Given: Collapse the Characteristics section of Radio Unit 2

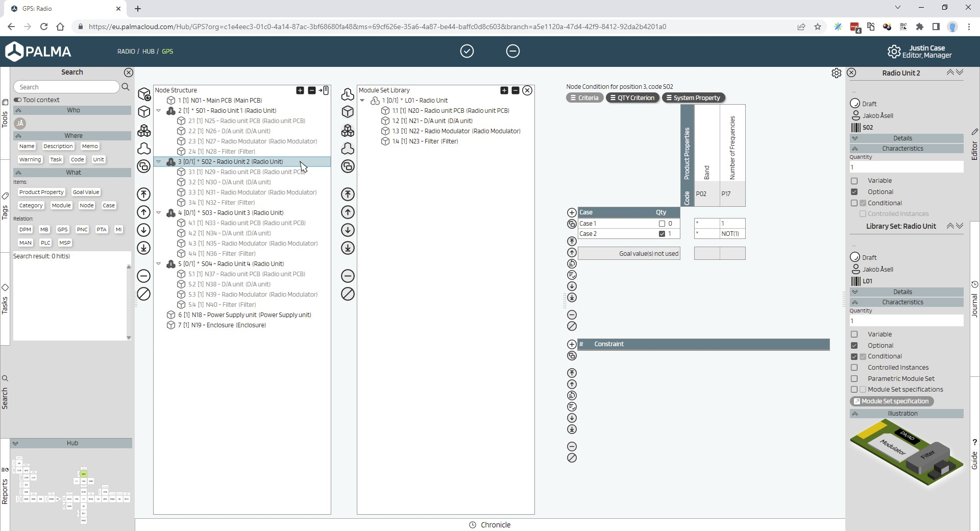Looking at the screenshot, I should coord(855,148).
